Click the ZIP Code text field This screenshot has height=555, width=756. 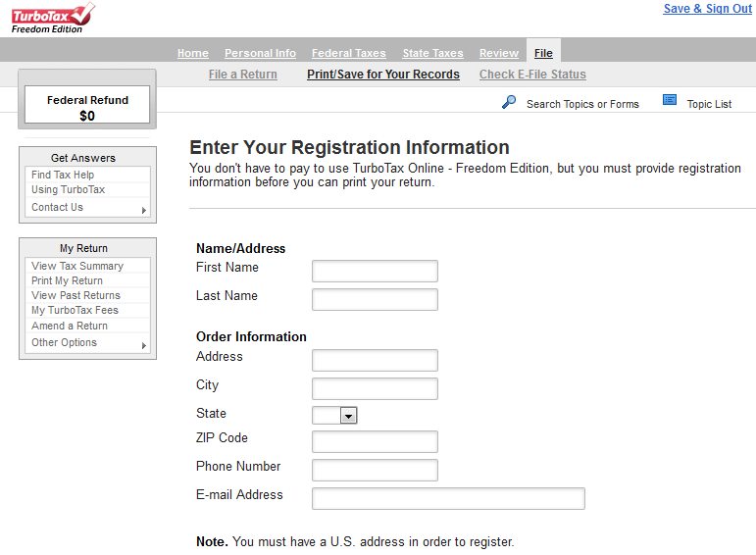click(x=375, y=441)
